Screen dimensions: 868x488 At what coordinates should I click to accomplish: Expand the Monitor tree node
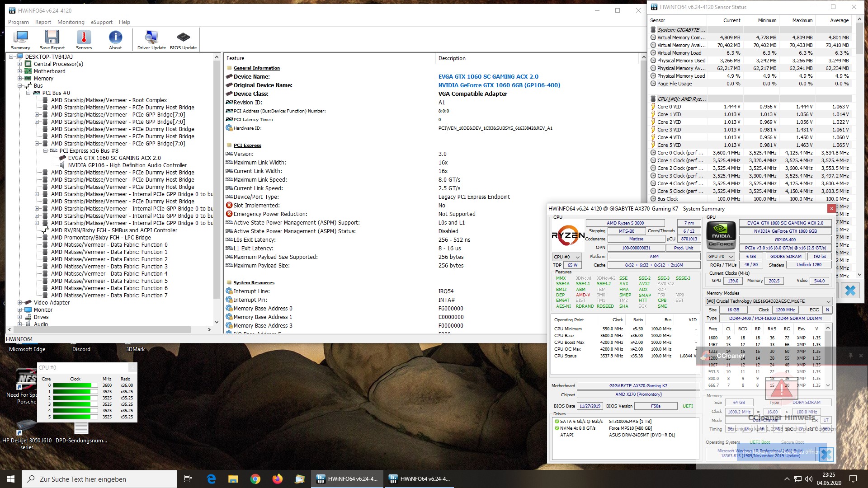(x=20, y=310)
